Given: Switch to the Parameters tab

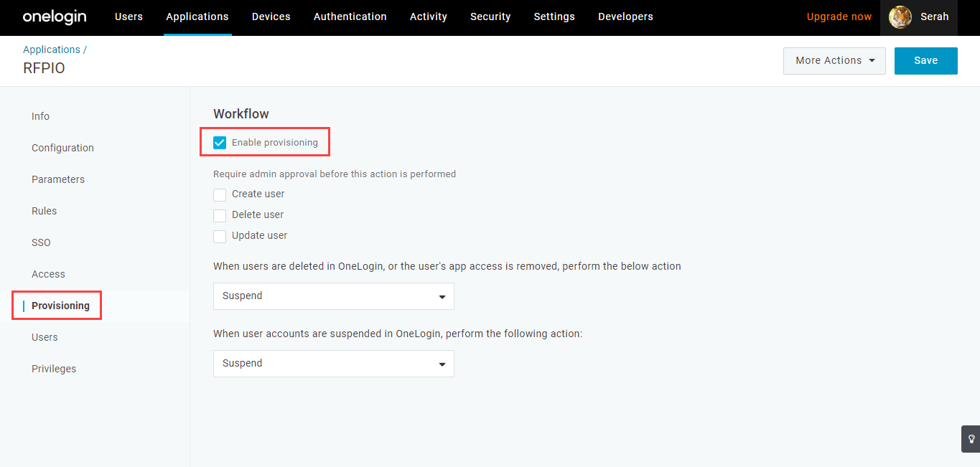Looking at the screenshot, I should point(58,179).
